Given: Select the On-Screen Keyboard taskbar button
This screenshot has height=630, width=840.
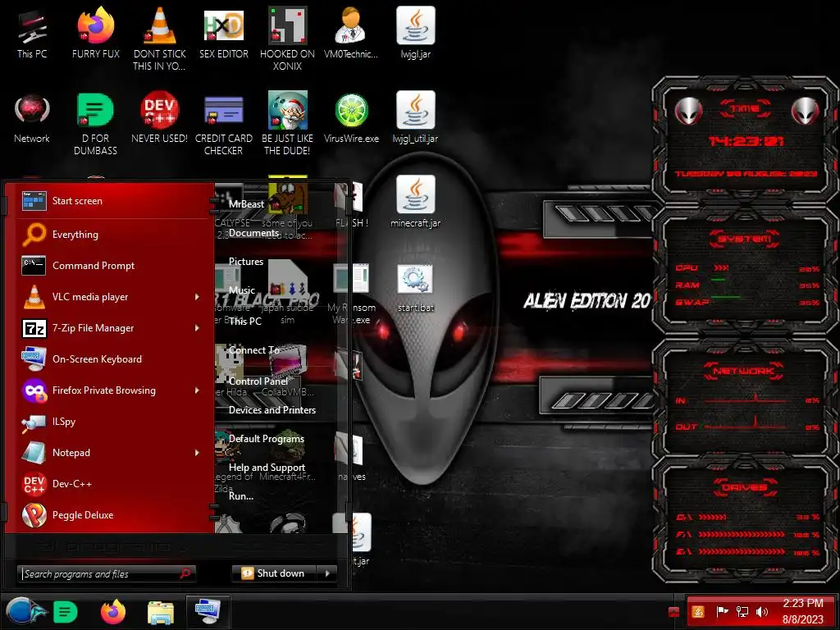Looking at the screenshot, I should pyautogui.click(x=208, y=612).
